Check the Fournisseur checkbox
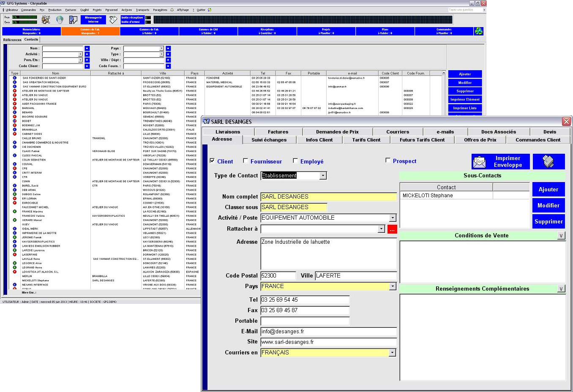 [246, 161]
